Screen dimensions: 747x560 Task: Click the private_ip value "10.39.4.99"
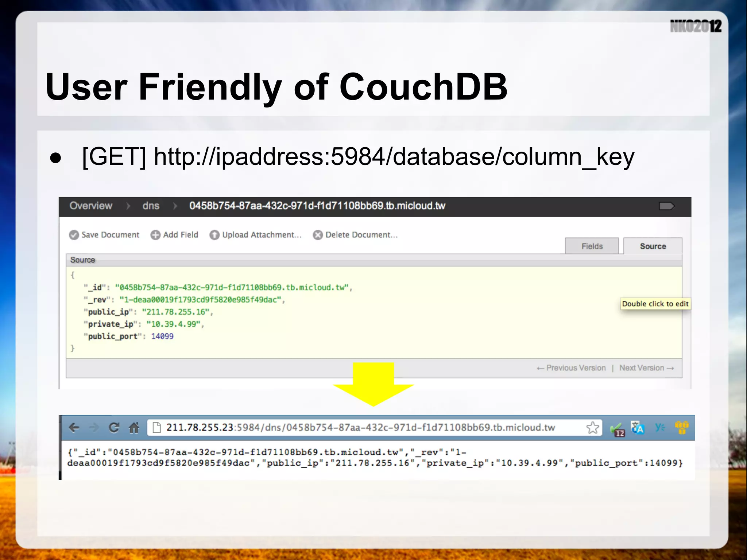174,324
